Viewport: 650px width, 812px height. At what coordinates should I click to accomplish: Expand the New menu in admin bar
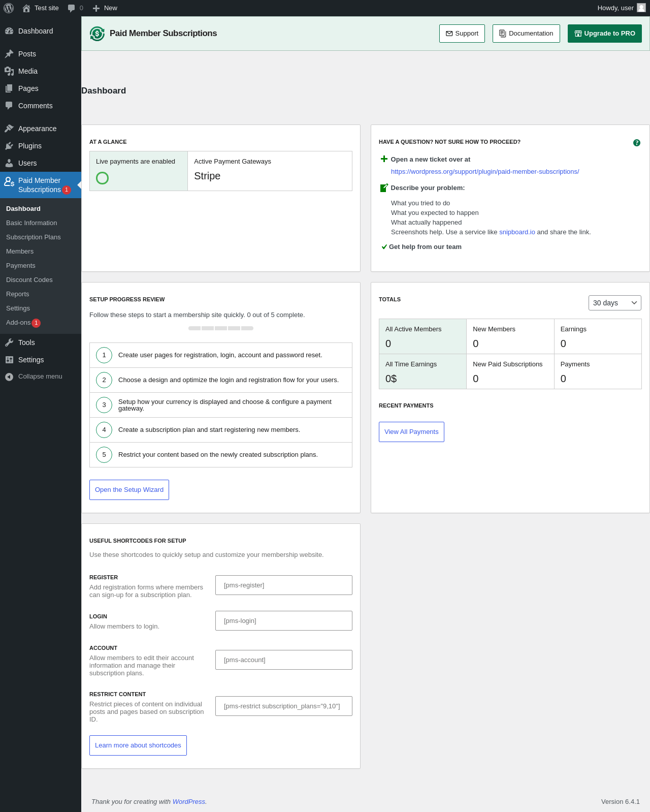pos(105,8)
